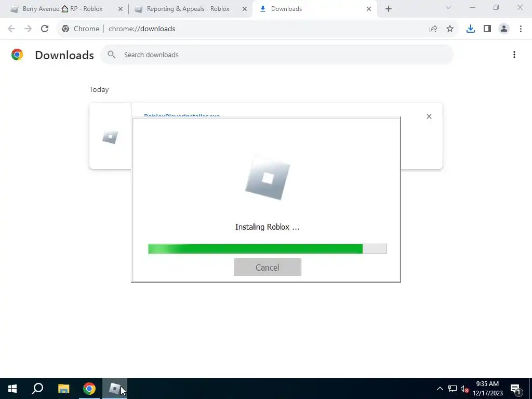Open the Chrome downloads toolbar icon

click(470, 29)
